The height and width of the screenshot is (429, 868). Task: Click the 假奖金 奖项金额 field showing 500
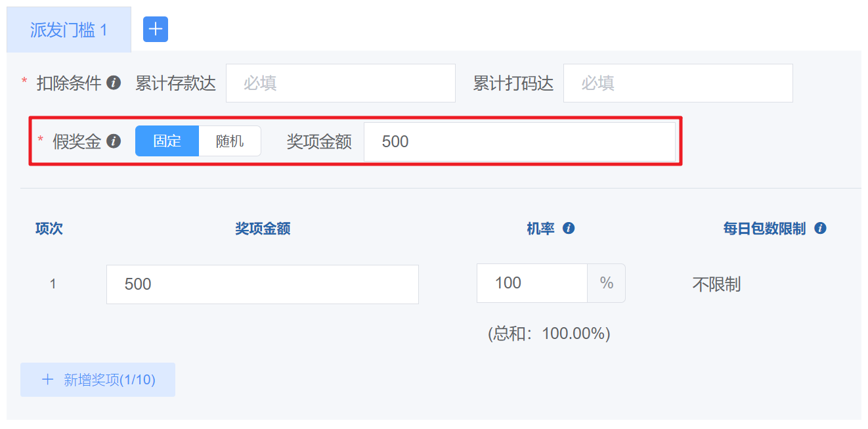point(519,142)
